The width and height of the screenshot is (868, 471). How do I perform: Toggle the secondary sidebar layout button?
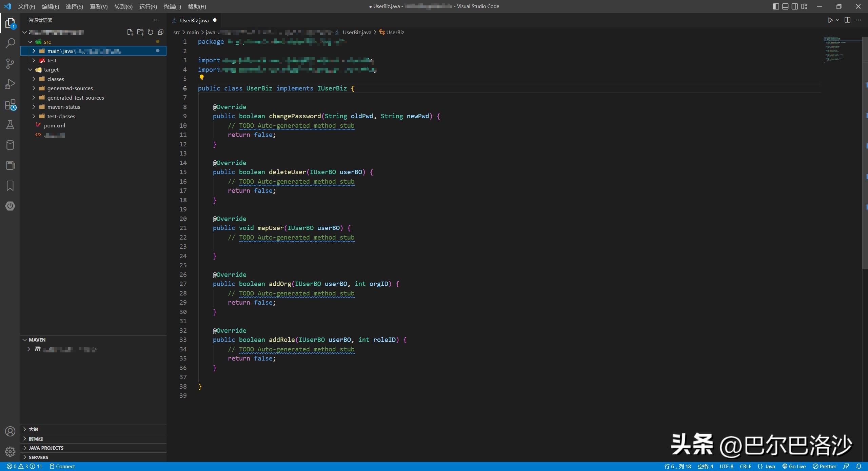(x=795, y=6)
